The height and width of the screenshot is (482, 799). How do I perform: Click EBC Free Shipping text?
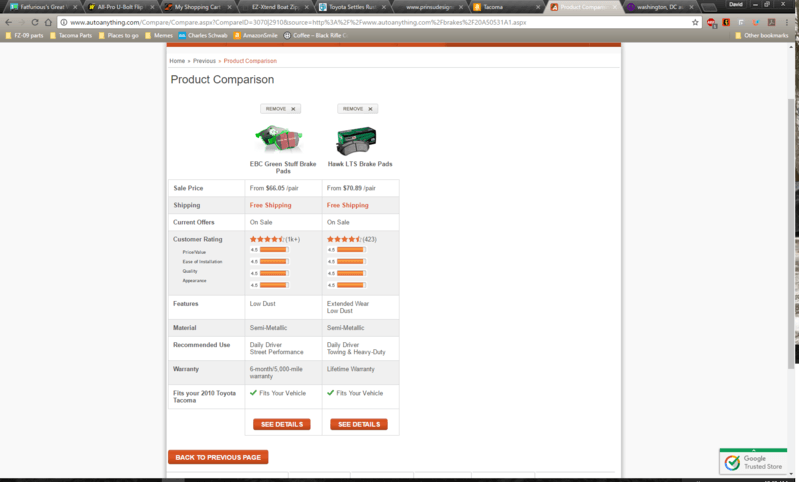click(x=271, y=205)
